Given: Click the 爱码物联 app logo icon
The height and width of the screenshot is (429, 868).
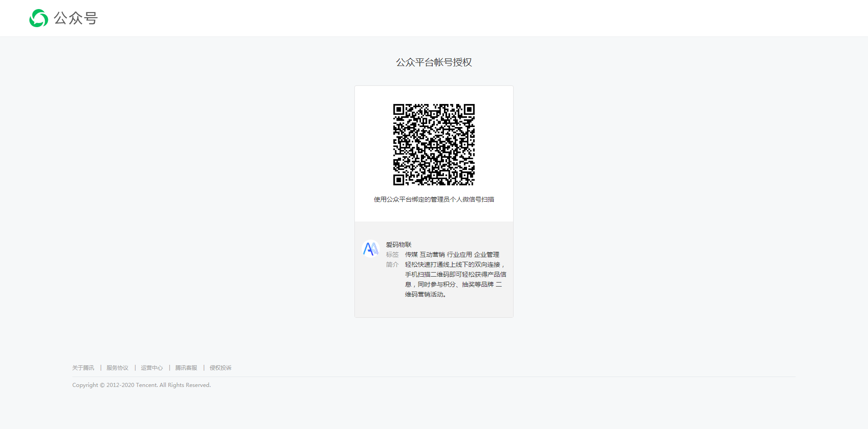Looking at the screenshot, I should tap(371, 249).
